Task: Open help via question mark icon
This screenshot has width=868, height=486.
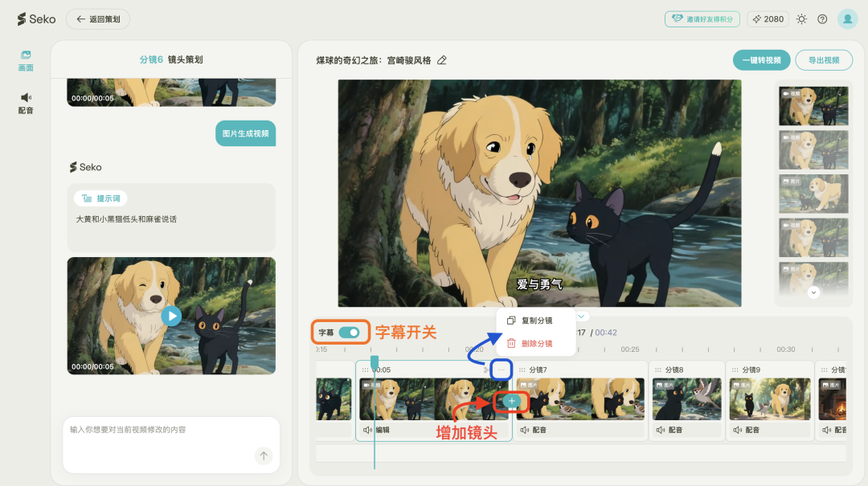Action: pos(823,18)
